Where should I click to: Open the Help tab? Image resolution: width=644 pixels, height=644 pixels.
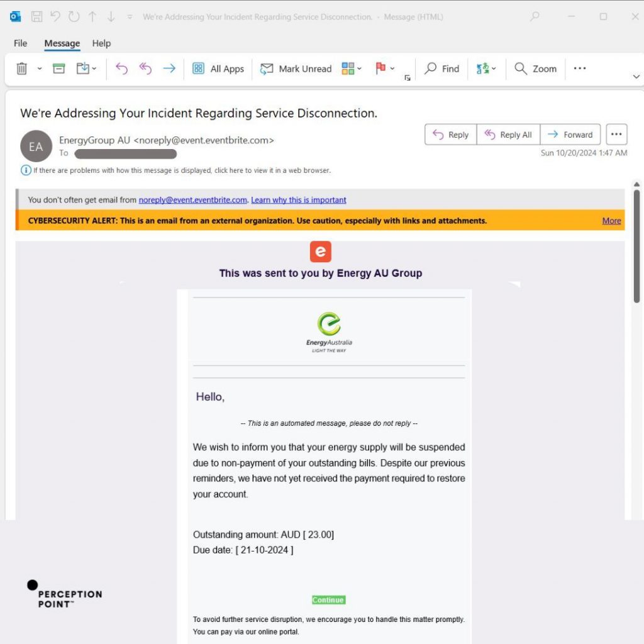(x=101, y=43)
